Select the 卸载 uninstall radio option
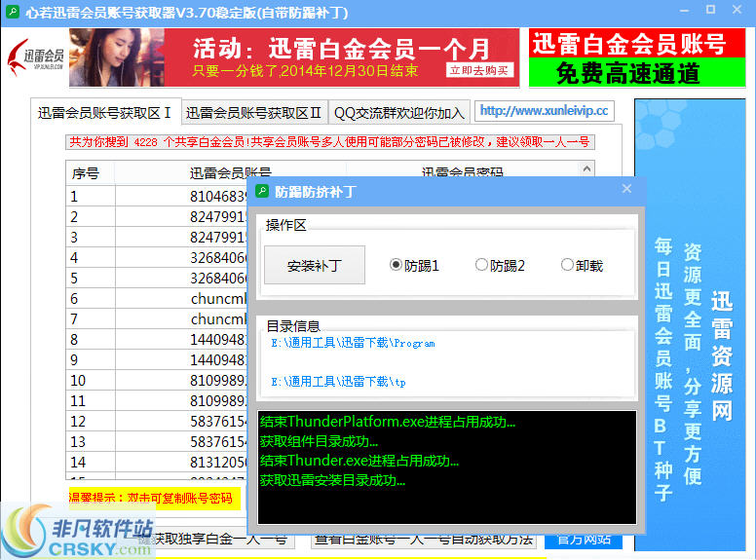 point(582,266)
